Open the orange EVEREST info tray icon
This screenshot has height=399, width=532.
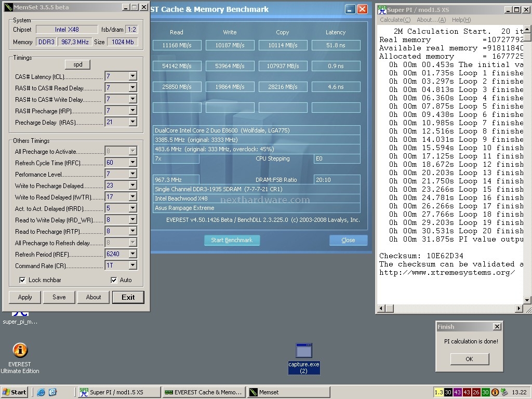pyautogui.click(x=495, y=392)
